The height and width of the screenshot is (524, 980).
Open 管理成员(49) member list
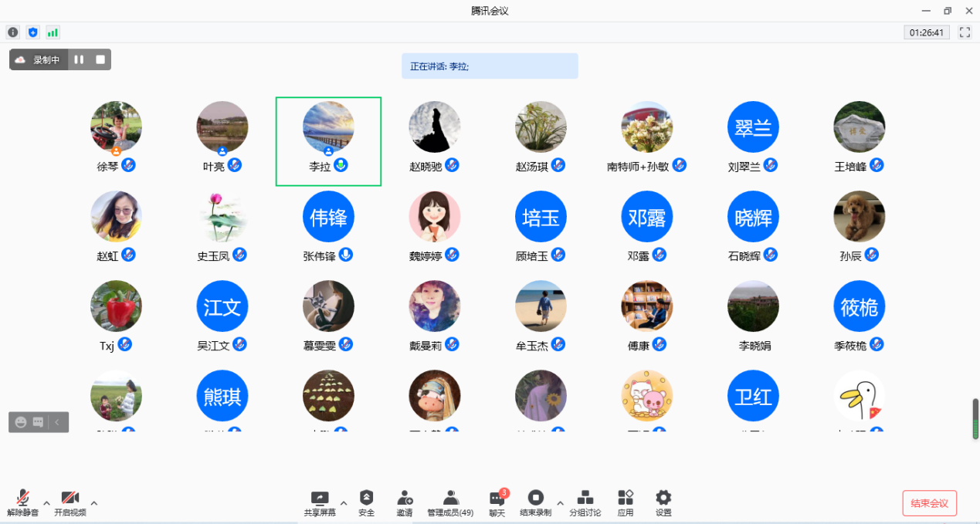450,502
